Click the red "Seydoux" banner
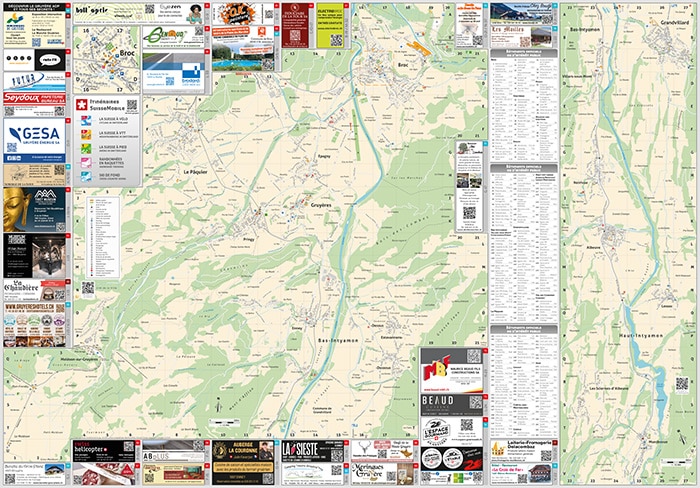700x488 pixels. click(x=34, y=98)
